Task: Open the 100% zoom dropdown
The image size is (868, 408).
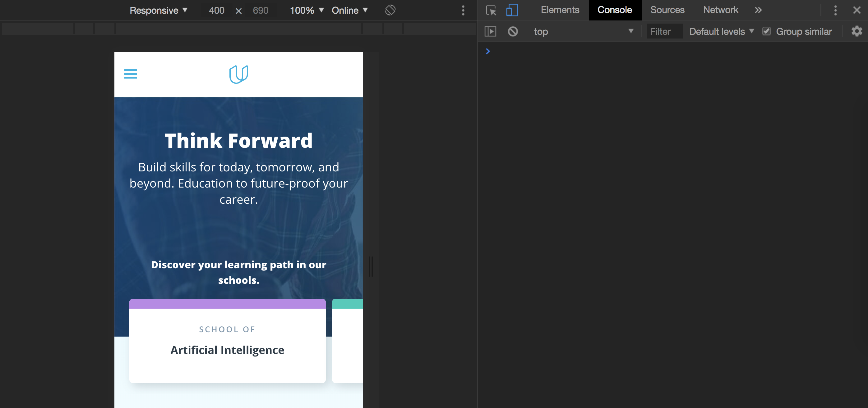Action: click(x=307, y=11)
